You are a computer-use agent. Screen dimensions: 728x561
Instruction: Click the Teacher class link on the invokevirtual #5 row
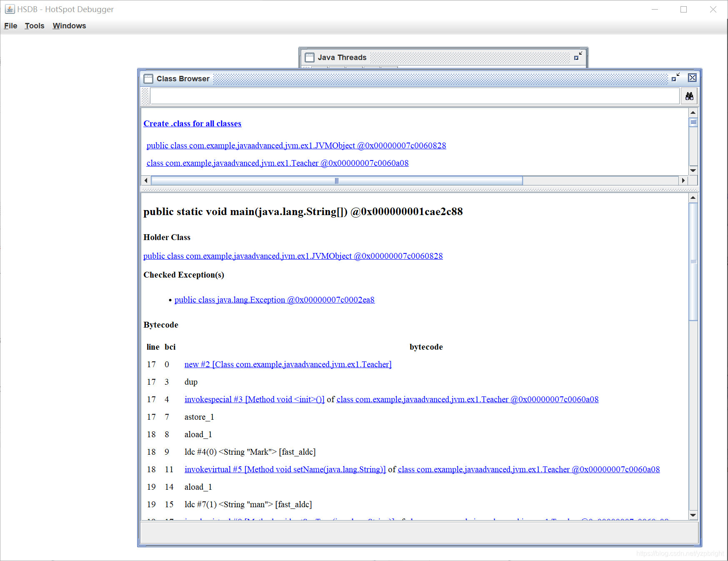click(x=529, y=469)
